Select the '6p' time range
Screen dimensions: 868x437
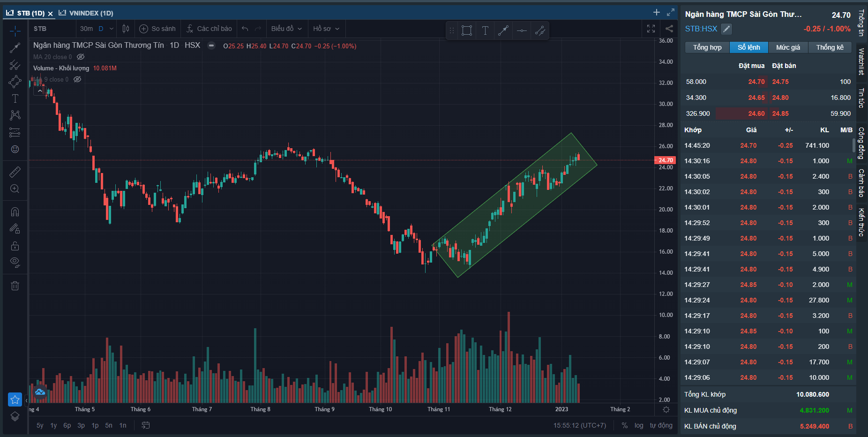[67, 425]
